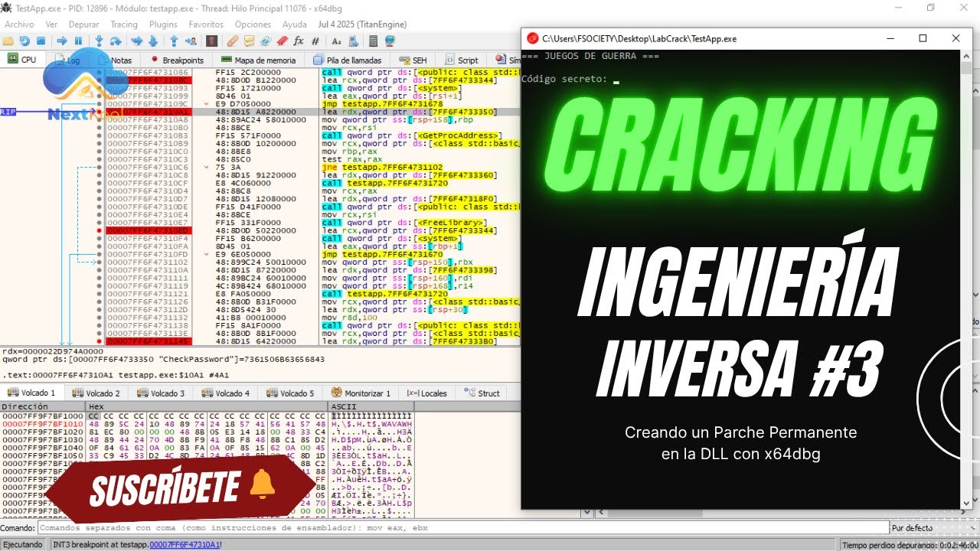
Task: Open the Favoritos menu
Action: tap(206, 24)
